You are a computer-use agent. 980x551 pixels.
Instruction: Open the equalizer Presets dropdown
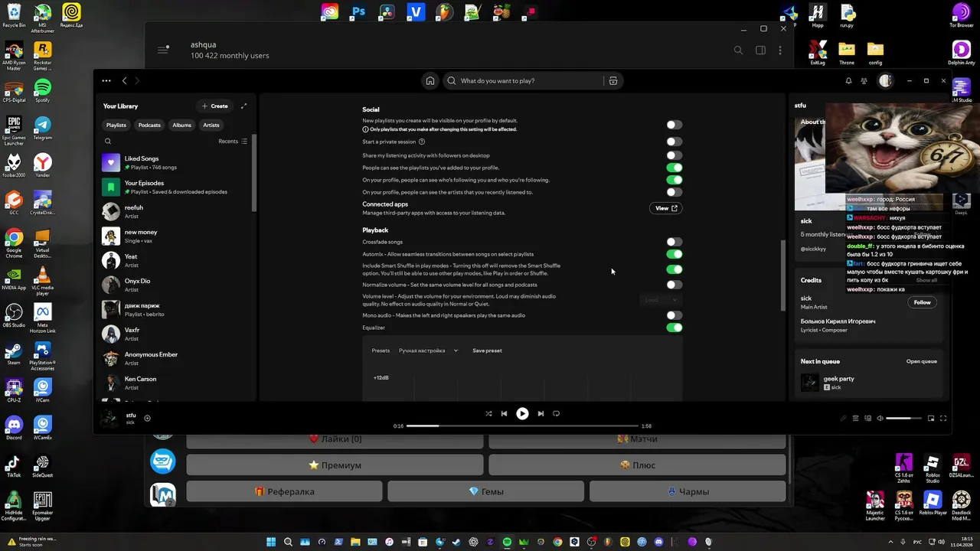tap(428, 350)
